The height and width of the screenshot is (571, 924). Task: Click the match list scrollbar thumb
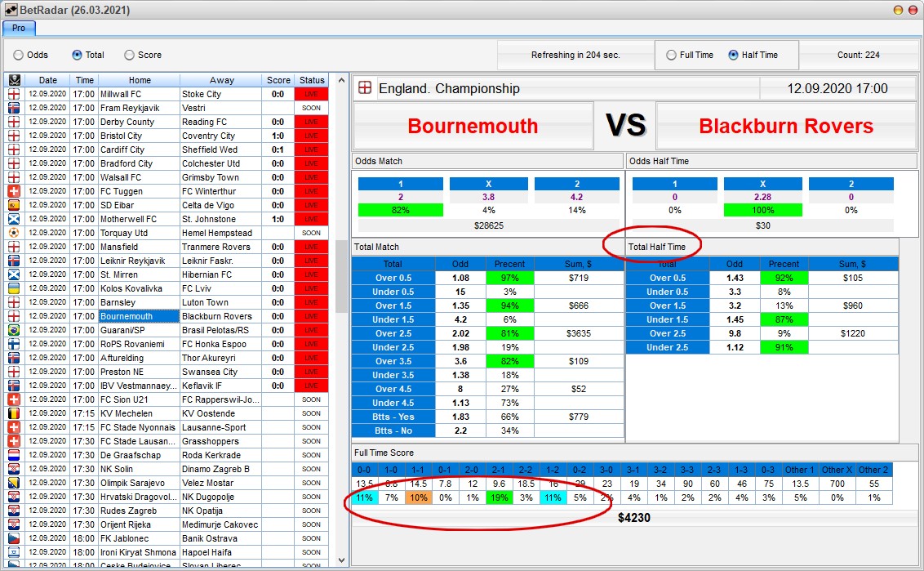point(341,276)
